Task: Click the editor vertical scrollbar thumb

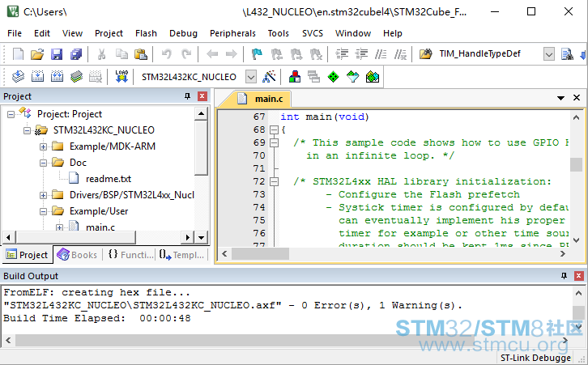Action: (x=577, y=164)
